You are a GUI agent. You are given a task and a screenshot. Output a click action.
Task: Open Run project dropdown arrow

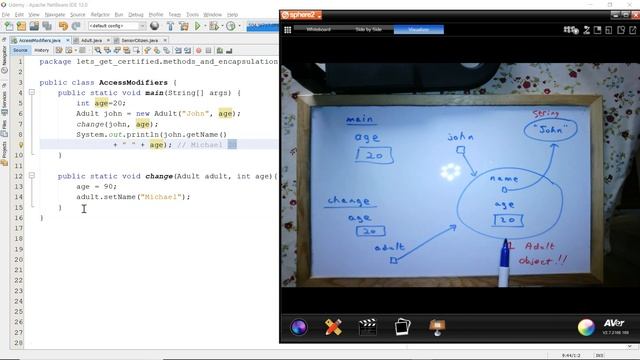tap(204, 26)
